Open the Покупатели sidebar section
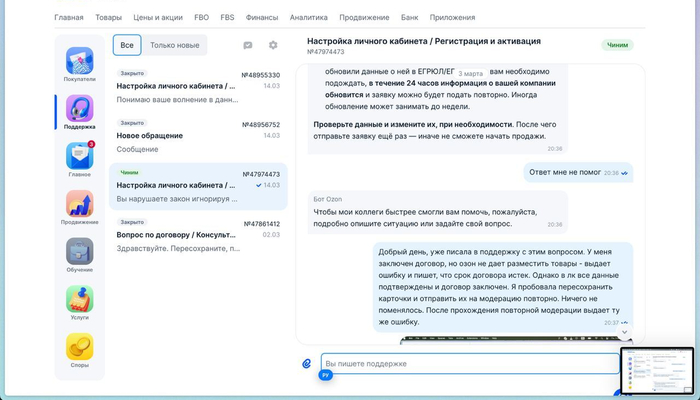This screenshot has width=700, height=400. point(80,62)
